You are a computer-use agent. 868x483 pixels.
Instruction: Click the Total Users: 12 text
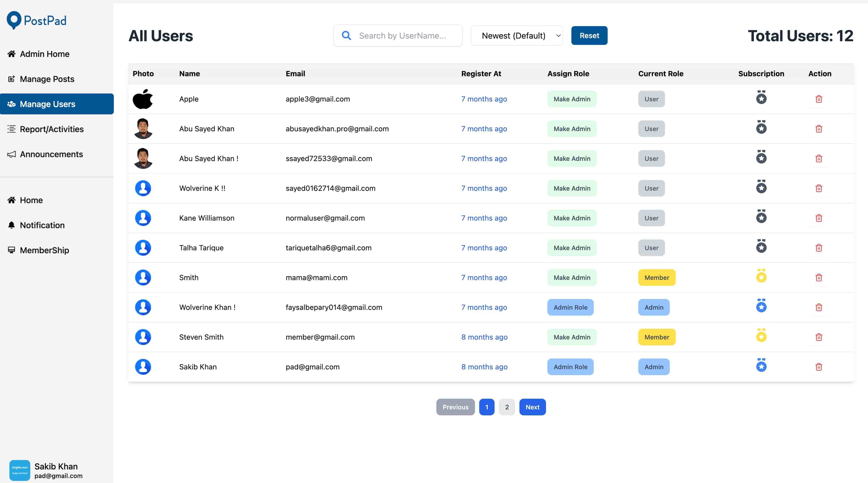(x=801, y=36)
